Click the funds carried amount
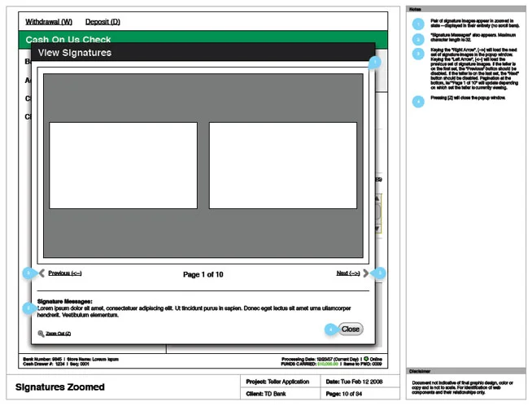Image resolution: width=532 pixels, height=406 pixels. (x=328, y=364)
